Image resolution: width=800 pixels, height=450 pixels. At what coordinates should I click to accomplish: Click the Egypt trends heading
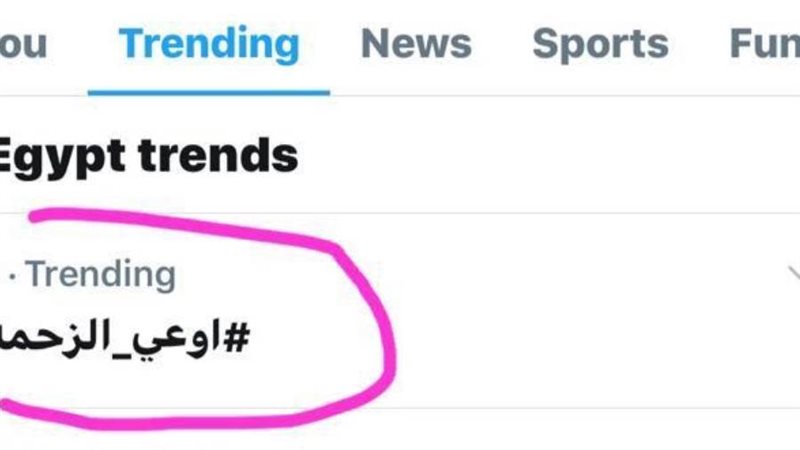(148, 156)
